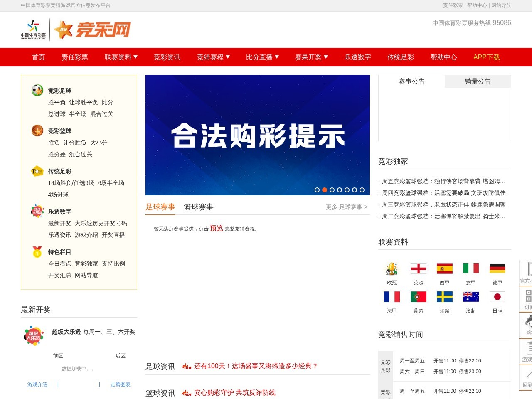
Task: Expand the 联赛资料 navigation dropdown
Action: click(x=120, y=57)
